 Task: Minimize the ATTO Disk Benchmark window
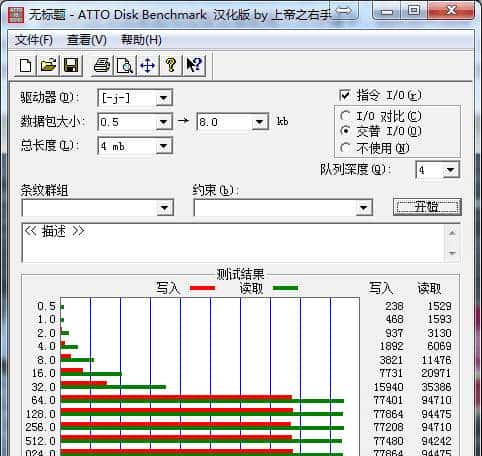click(x=386, y=11)
